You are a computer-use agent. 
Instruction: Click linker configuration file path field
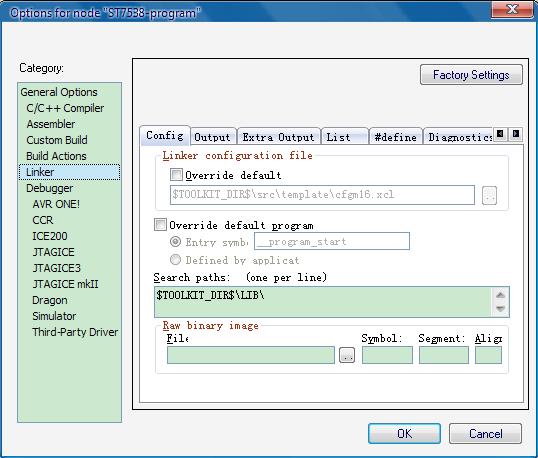point(322,195)
